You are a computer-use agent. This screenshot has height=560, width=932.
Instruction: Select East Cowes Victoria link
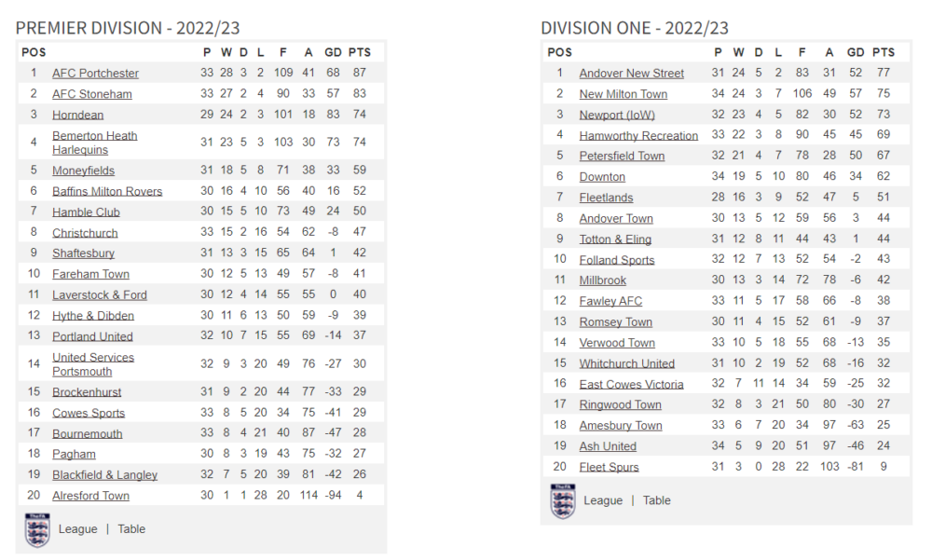point(631,385)
